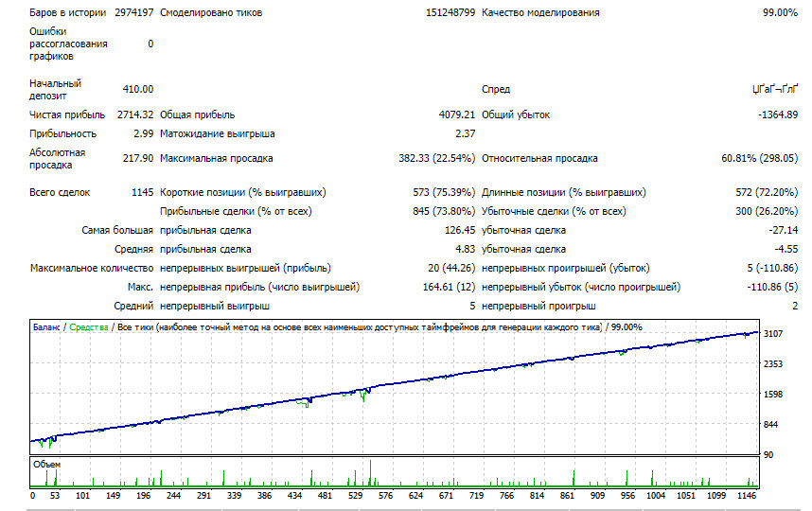812x511 pixels.
Task: Click the 'Средства' legend label in chart
Action: 89,327
